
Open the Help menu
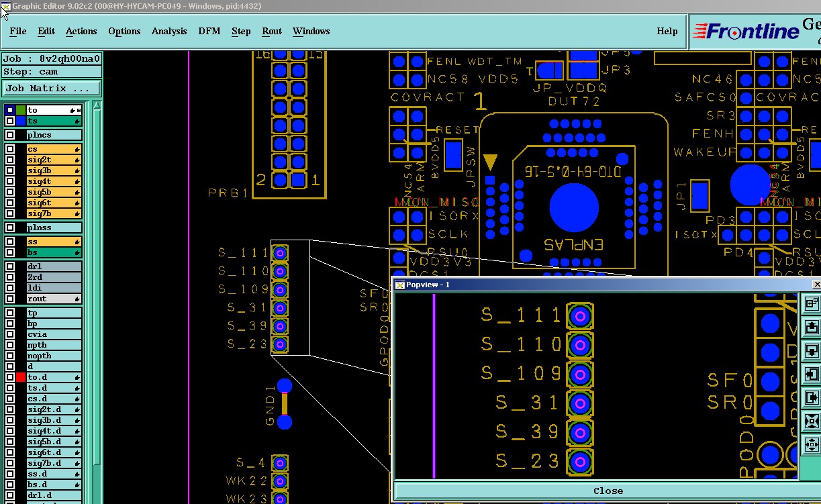coord(667,31)
